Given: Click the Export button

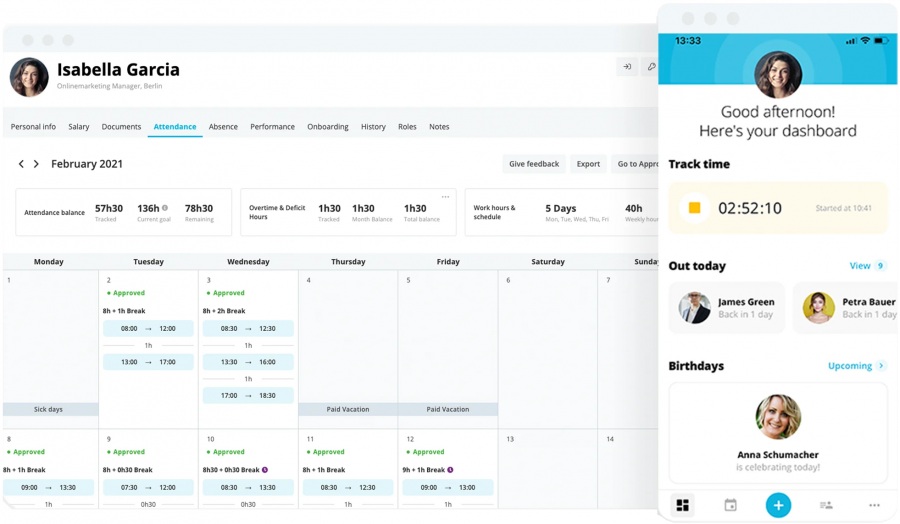Looking at the screenshot, I should (x=588, y=164).
